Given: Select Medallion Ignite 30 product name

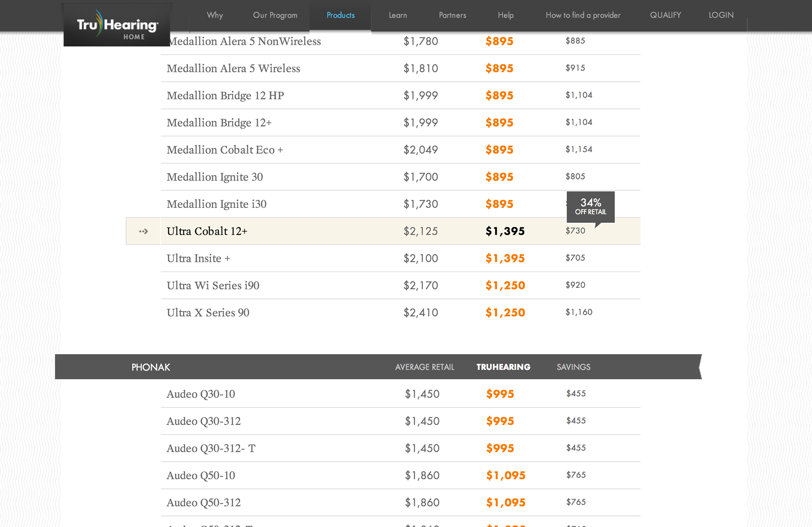Looking at the screenshot, I should point(214,177).
